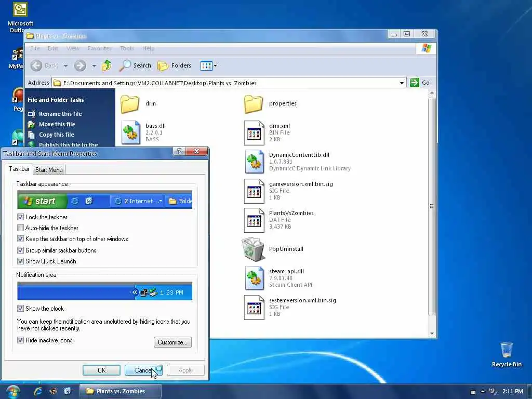
Task: Click Cancel in Taskbar Properties dialog
Action: click(x=143, y=370)
